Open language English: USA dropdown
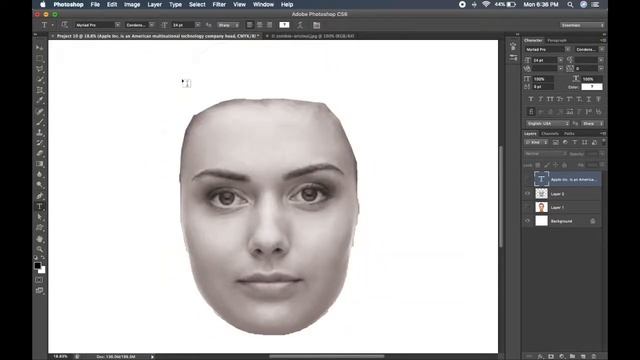Image resolution: width=640 pixels, height=360 pixels. coord(547,123)
